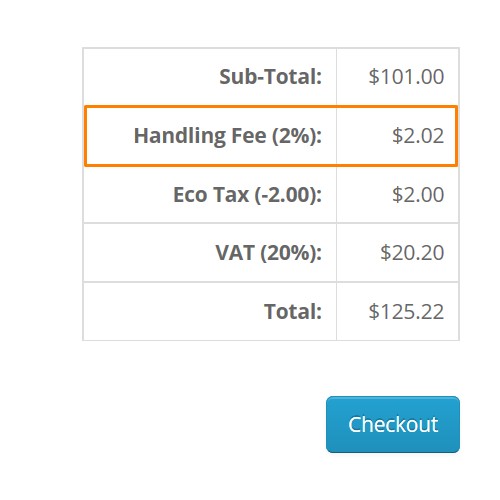Click the word Fee in Handling Fee
The width and height of the screenshot is (500, 500).
click(249, 136)
